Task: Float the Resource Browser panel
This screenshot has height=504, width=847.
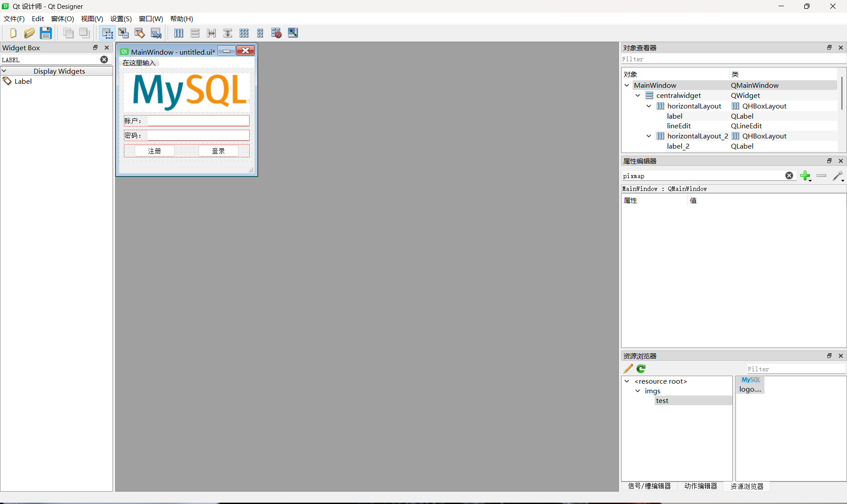Action: point(829,356)
